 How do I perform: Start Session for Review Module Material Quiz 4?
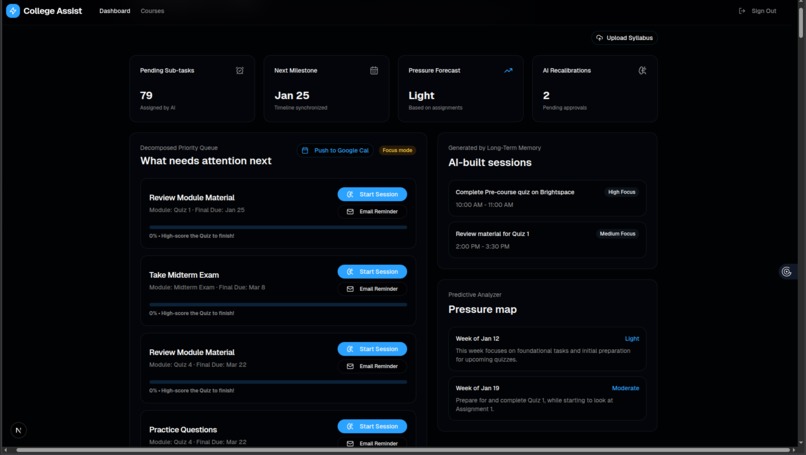372,349
